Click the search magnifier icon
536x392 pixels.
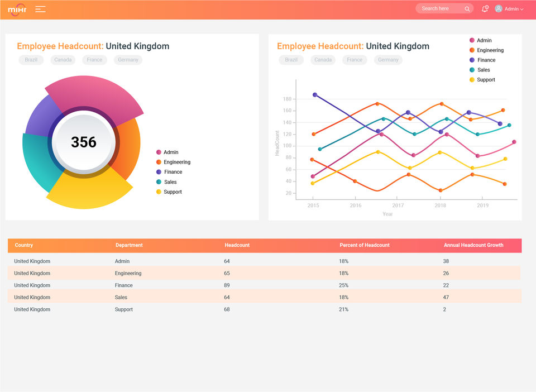467,9
